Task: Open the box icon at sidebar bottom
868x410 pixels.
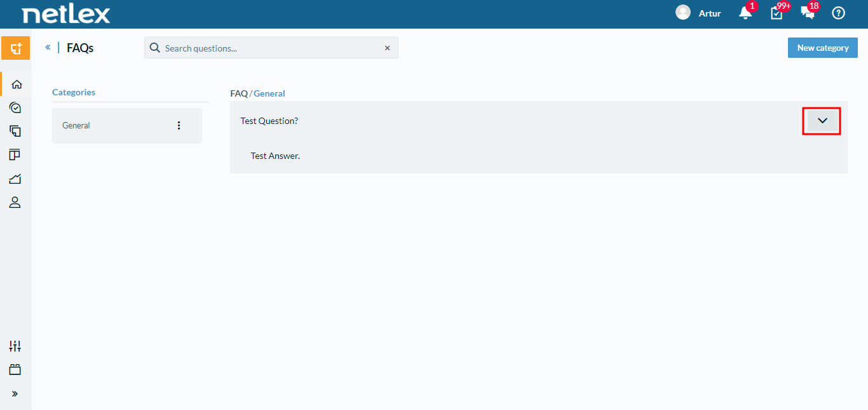Action: 15,369
